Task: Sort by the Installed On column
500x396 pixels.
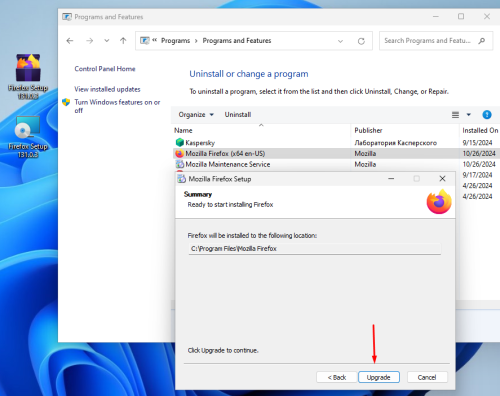Action: [480, 130]
